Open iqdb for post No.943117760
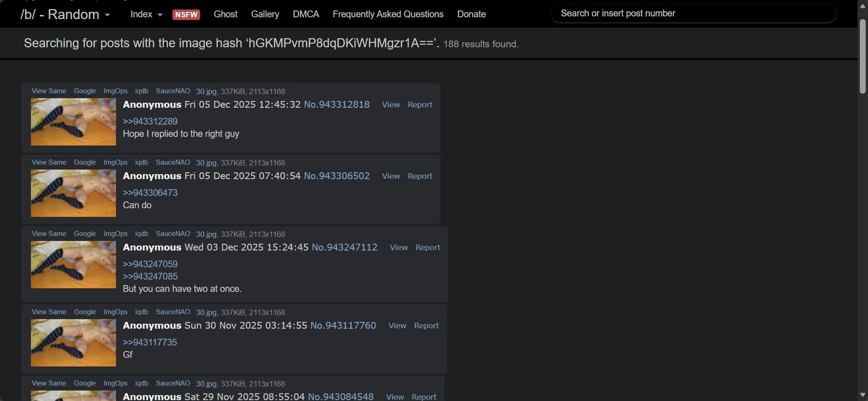This screenshot has width=868, height=401. click(x=141, y=312)
